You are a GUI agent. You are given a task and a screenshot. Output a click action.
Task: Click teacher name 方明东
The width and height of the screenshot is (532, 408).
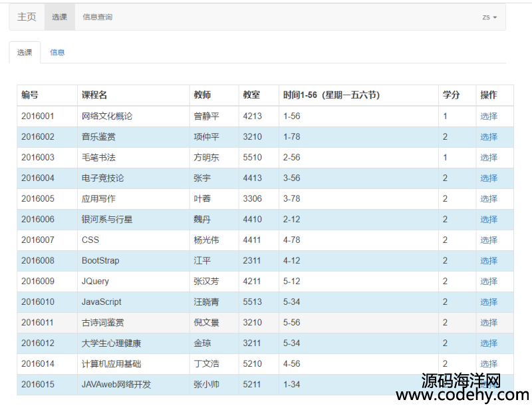point(206,158)
